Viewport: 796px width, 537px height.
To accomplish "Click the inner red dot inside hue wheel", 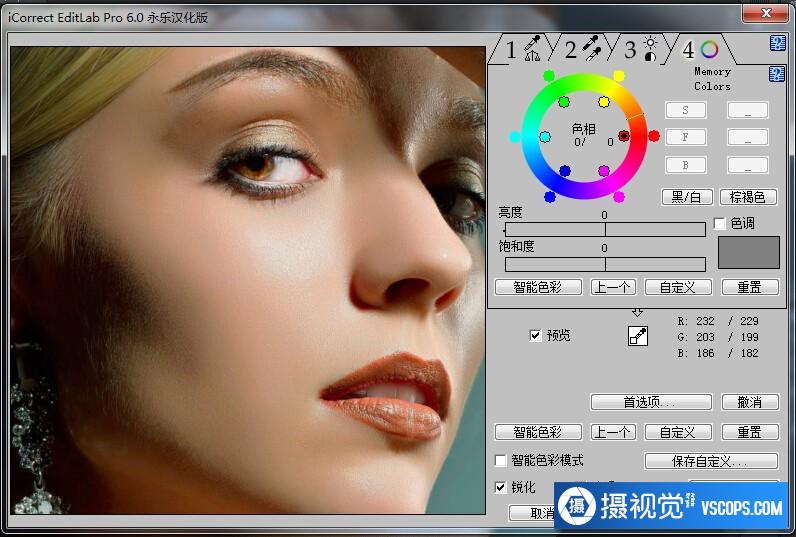I will click(x=624, y=136).
